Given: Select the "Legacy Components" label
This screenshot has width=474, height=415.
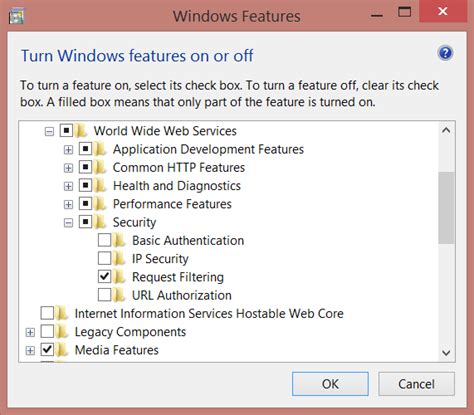Looking at the screenshot, I should [x=130, y=332].
